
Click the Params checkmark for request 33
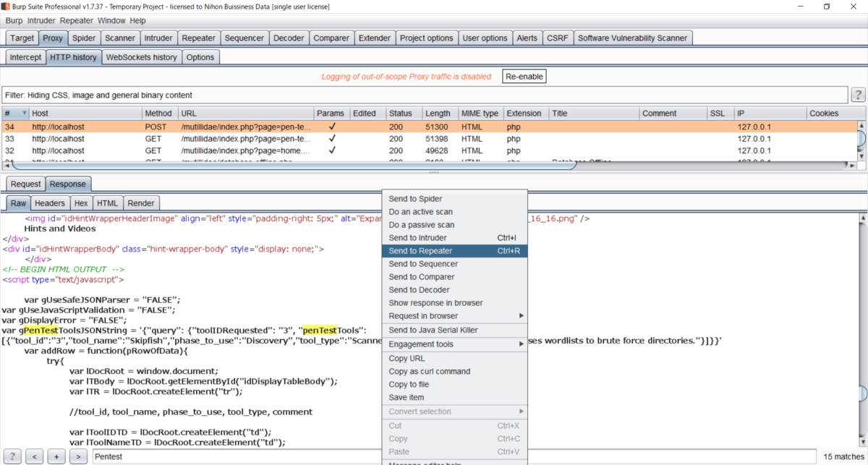pyautogui.click(x=332, y=139)
